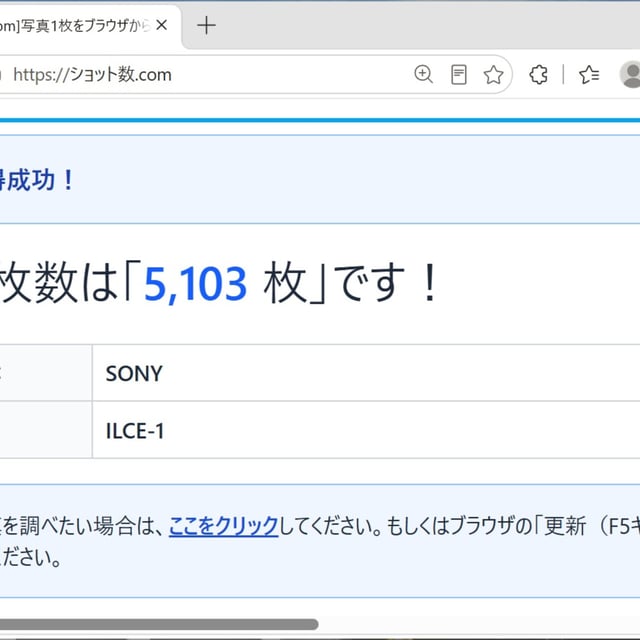Click the horizontal scrollbar thumb

158,624
